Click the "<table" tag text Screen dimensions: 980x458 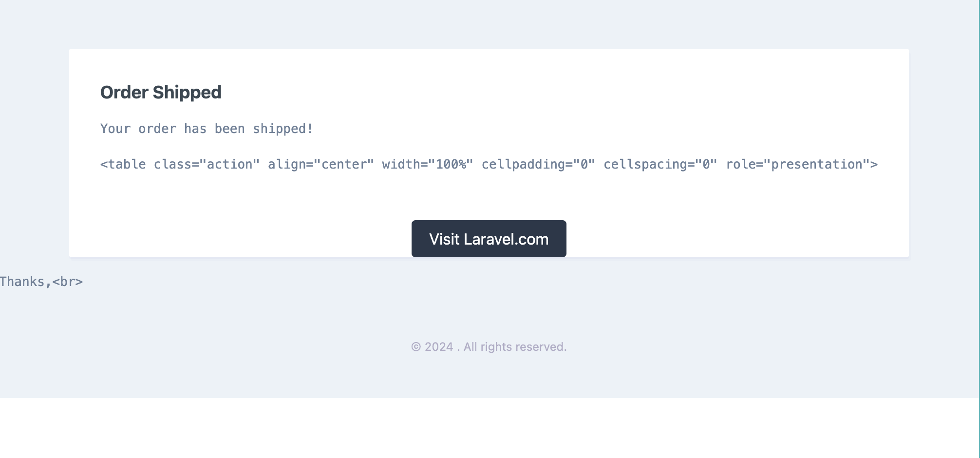click(123, 164)
